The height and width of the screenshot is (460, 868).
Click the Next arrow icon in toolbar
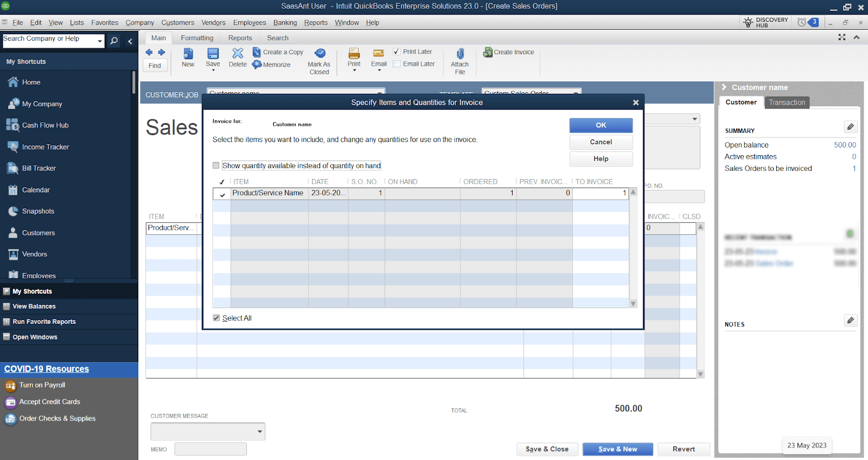pyautogui.click(x=161, y=52)
